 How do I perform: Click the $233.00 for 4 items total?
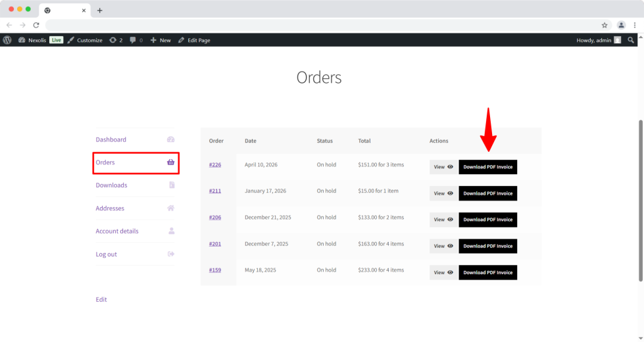[381, 270]
